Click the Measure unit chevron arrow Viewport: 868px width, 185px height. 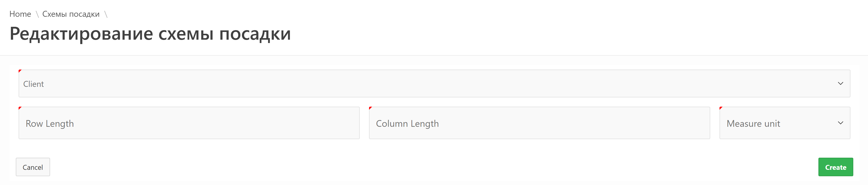click(840, 123)
